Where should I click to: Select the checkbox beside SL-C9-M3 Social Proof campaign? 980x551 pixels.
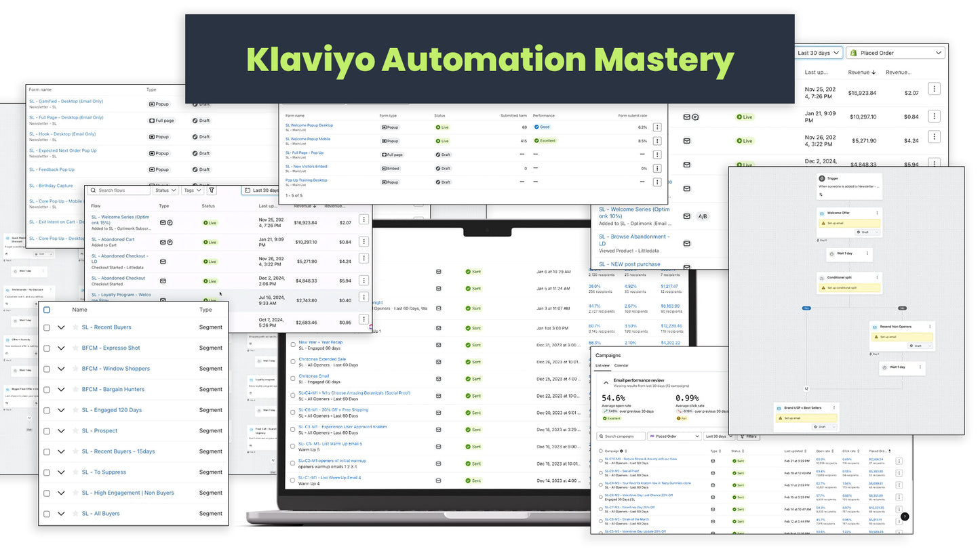pyautogui.click(x=601, y=472)
